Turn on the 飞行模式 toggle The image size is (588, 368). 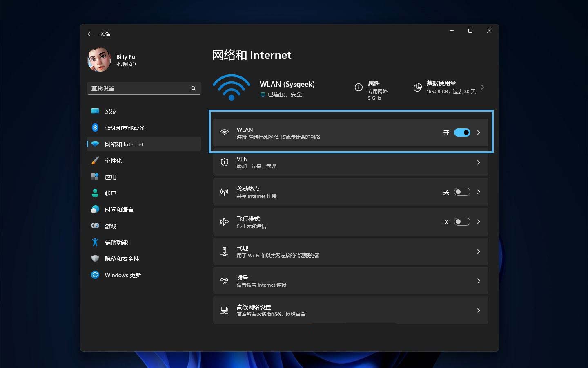pyautogui.click(x=462, y=222)
